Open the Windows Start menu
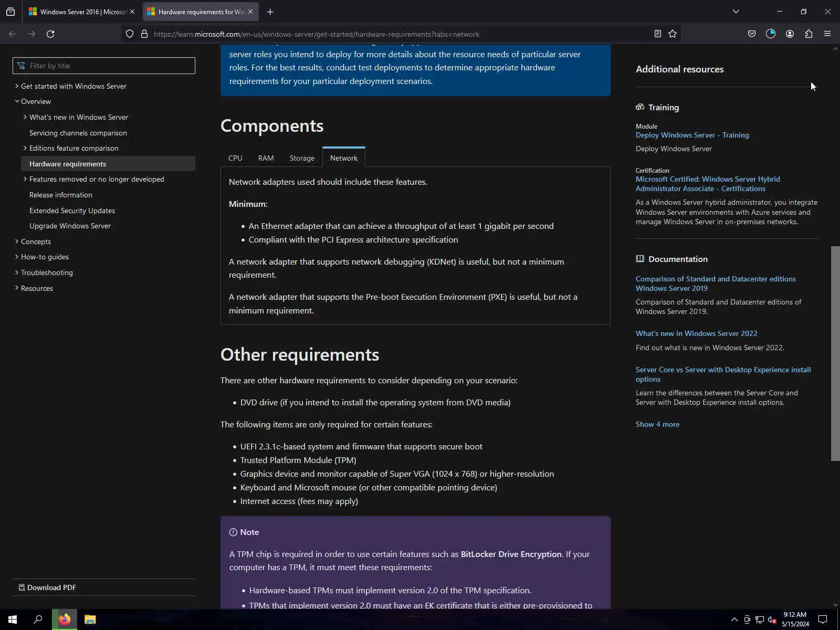Screen dimensions: 840x630 13,619
